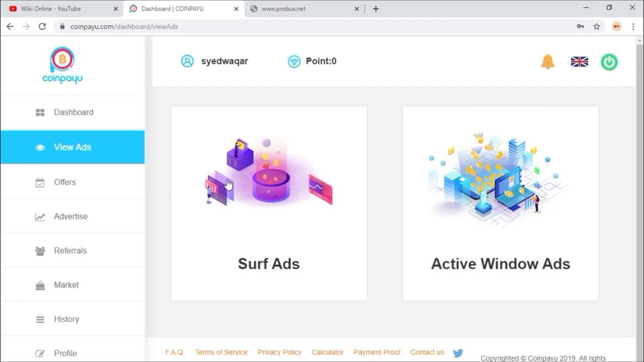The image size is (644, 362).
Task: Close the www.probux.net tab
Action: (357, 9)
